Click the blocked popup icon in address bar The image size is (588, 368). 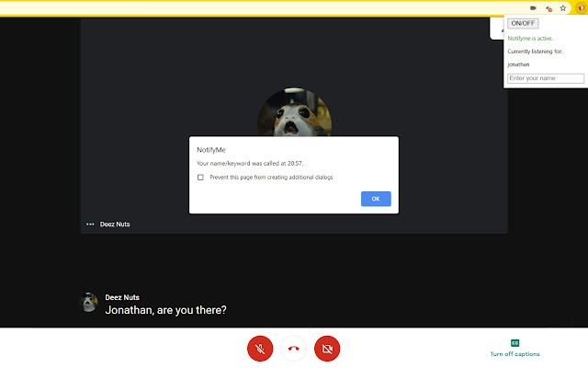548,8
